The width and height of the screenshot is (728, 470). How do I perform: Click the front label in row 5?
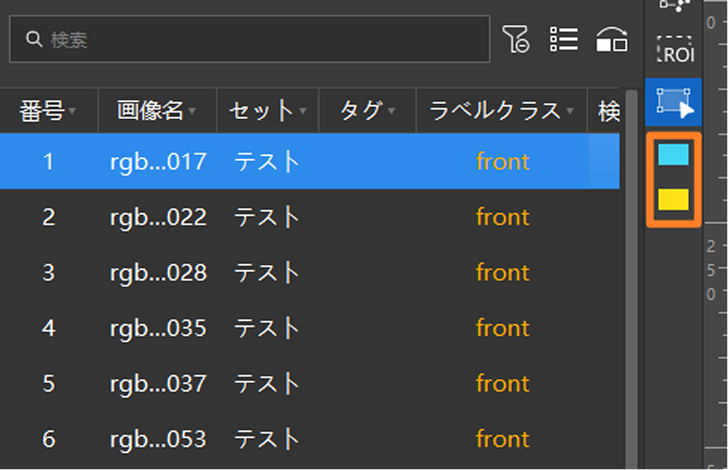click(502, 384)
